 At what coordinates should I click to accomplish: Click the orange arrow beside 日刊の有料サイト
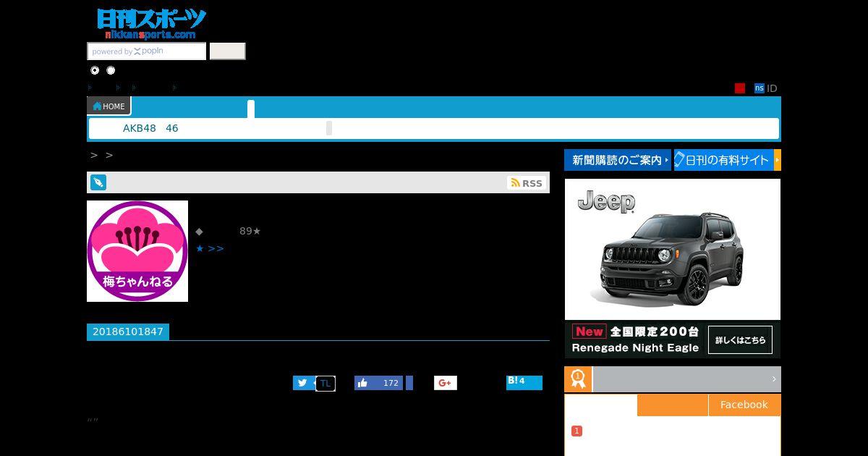(778, 160)
